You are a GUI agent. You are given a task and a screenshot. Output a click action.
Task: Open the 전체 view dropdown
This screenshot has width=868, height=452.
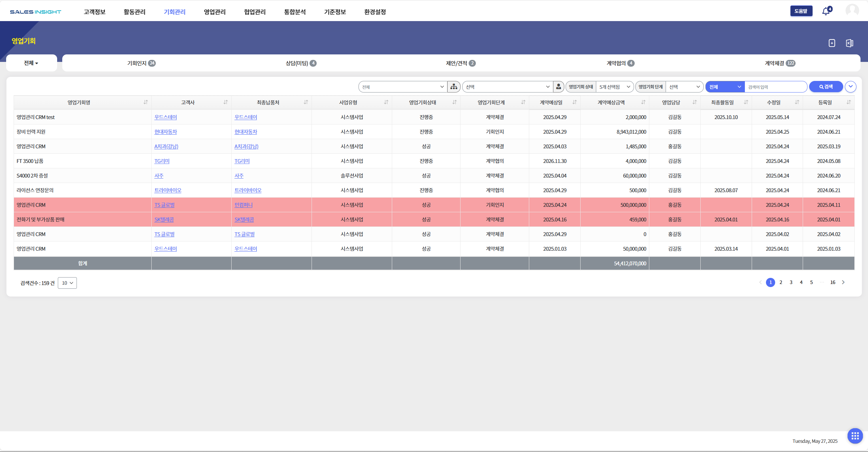click(31, 63)
